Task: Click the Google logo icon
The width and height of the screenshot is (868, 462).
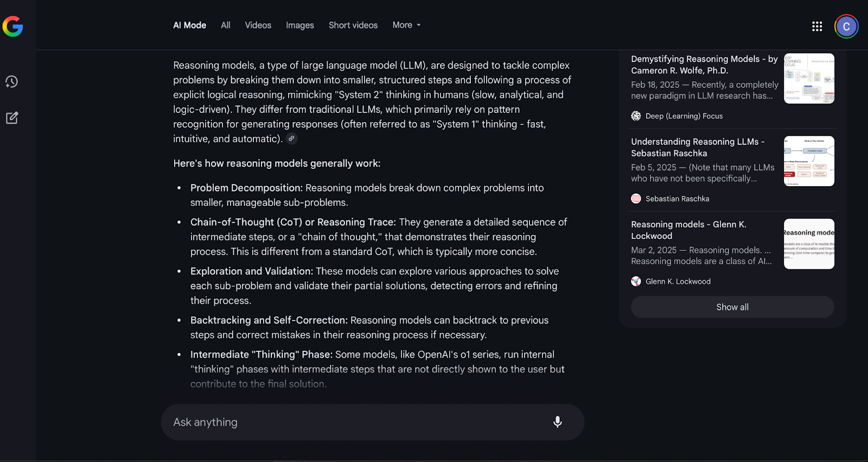Action: point(12,26)
